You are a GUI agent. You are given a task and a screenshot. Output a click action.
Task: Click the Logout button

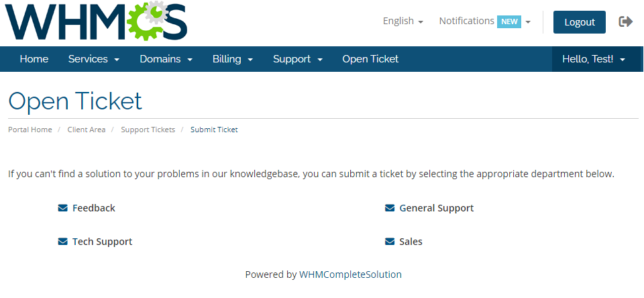click(x=580, y=22)
